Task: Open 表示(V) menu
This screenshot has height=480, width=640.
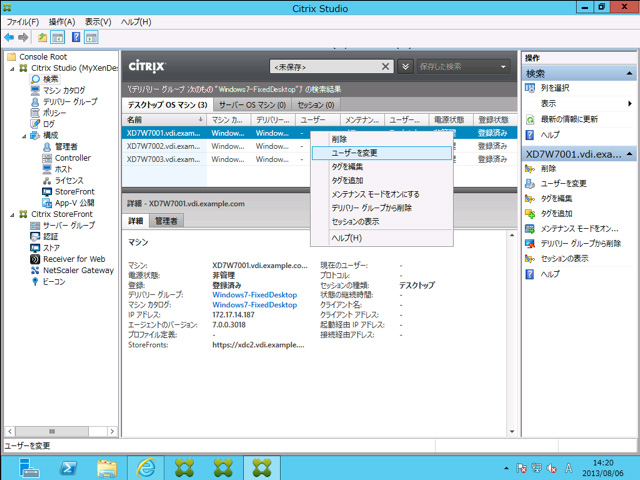Action: click(98, 22)
